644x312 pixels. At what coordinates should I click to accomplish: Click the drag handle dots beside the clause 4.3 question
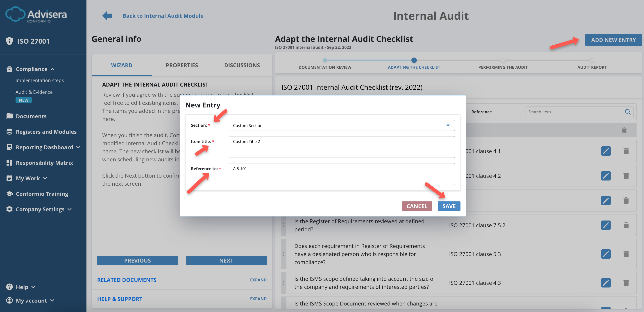[284, 283]
